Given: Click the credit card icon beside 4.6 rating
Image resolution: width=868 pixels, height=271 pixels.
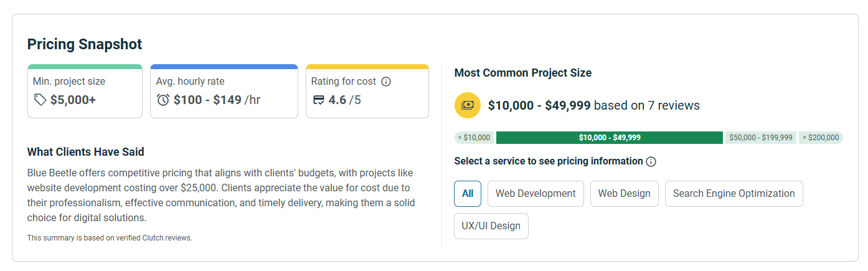Looking at the screenshot, I should point(319,100).
